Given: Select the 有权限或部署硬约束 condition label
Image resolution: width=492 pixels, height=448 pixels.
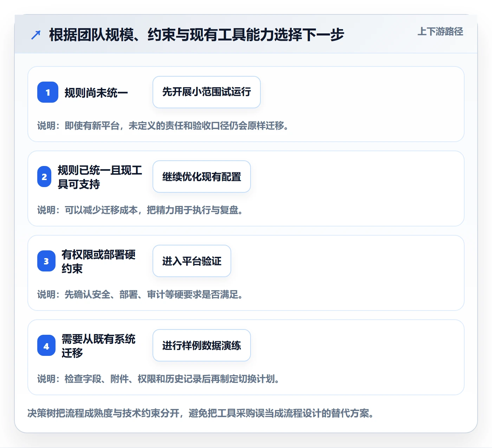Looking at the screenshot, I should point(98,261).
